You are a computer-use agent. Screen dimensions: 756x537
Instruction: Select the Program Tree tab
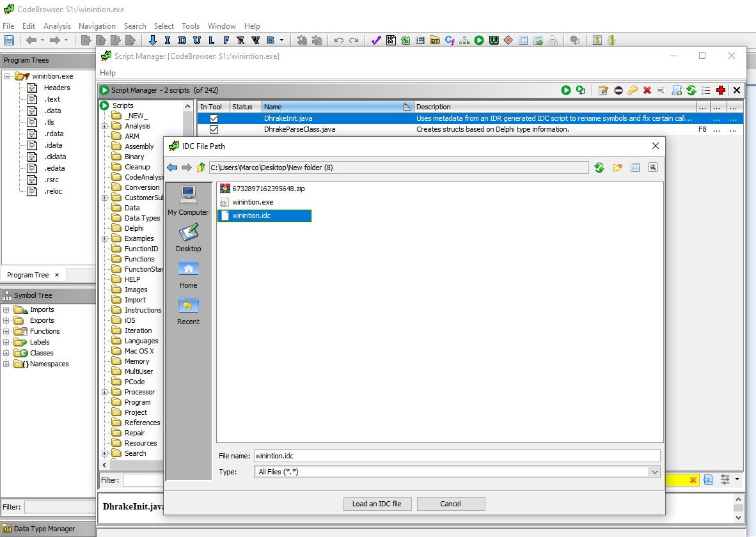pyautogui.click(x=28, y=275)
